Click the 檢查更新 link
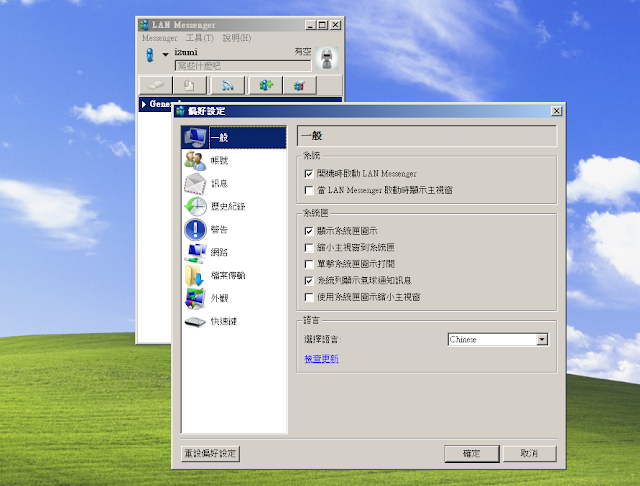This screenshot has width=640, height=486. (x=321, y=359)
